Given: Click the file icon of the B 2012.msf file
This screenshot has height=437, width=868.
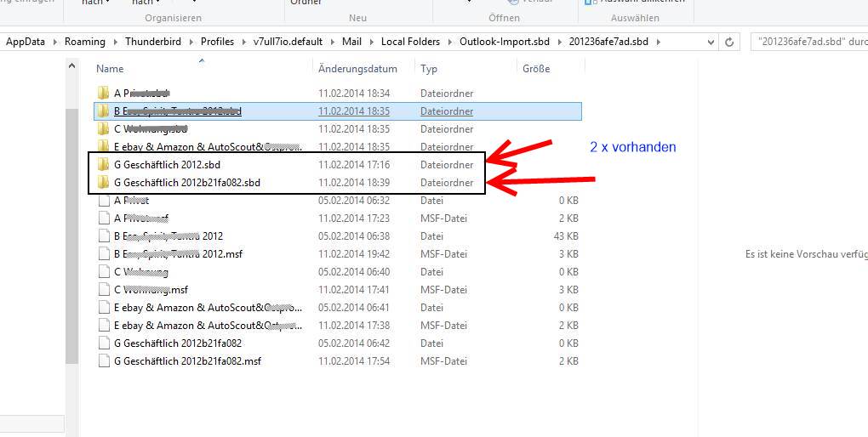Looking at the screenshot, I should (104, 254).
